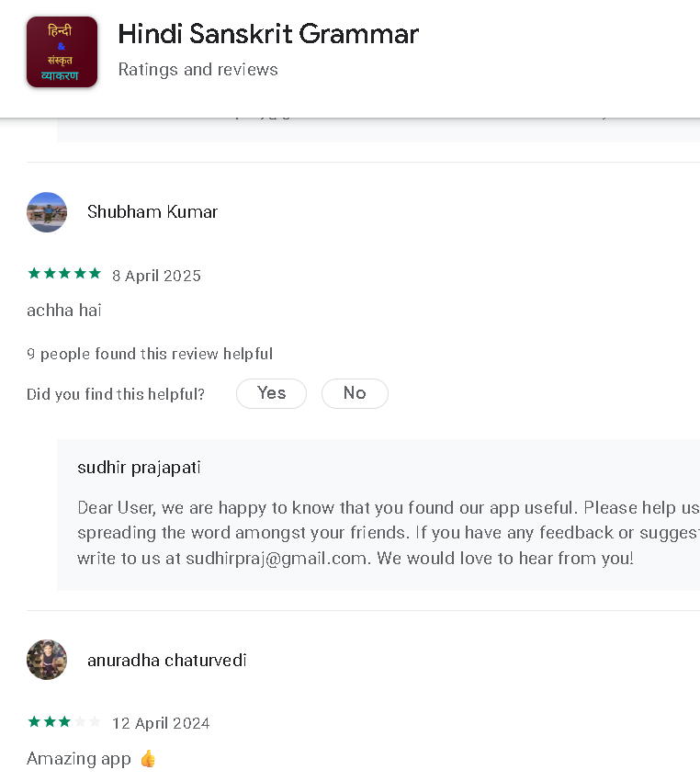
Task: Click the thumbs up emoji in Amazing app
Action: click(x=148, y=759)
